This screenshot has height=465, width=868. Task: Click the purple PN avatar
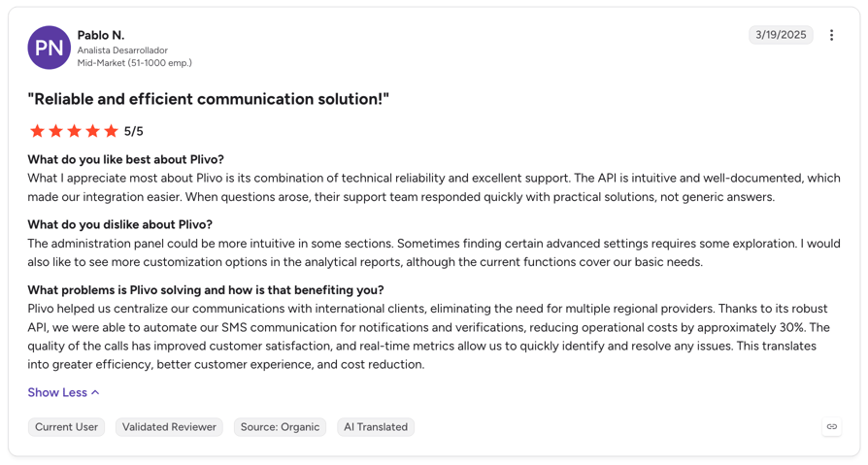50,48
